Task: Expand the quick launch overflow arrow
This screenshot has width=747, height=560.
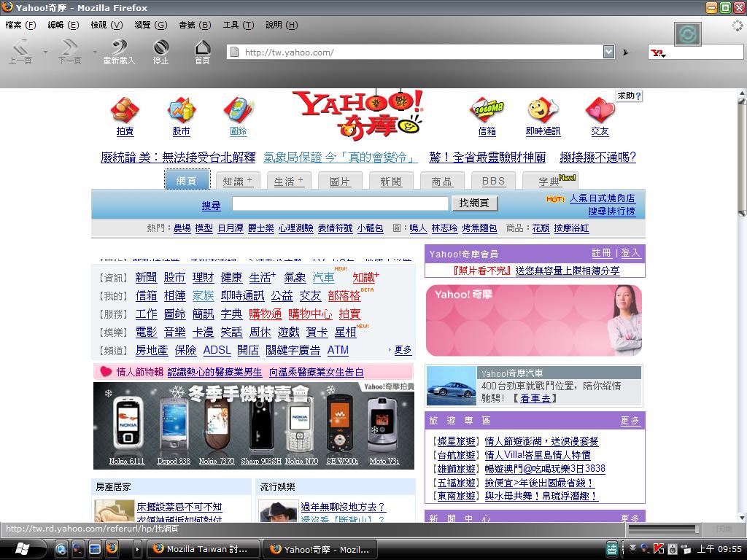Action: [136, 549]
